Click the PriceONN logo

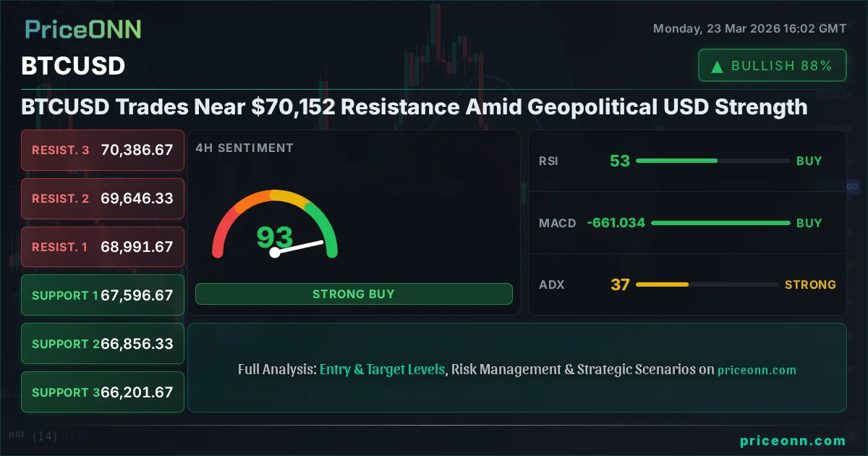[x=82, y=29]
